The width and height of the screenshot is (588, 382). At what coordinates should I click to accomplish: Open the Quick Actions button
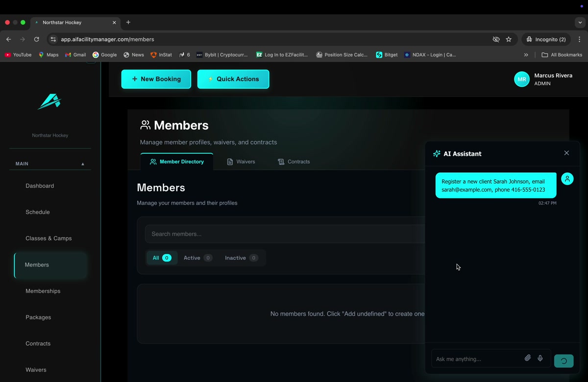[233, 79]
